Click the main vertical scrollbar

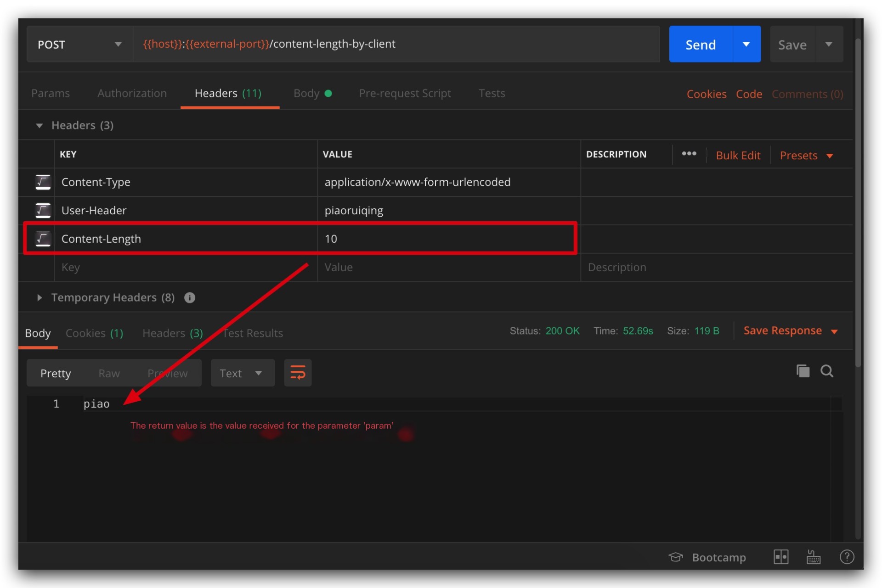(x=858, y=202)
